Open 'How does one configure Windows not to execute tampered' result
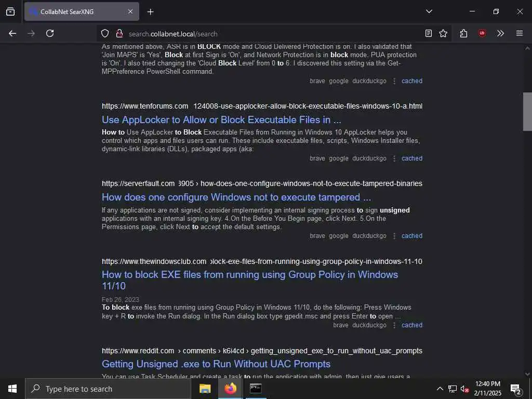This screenshot has width=532, height=399. click(x=236, y=197)
